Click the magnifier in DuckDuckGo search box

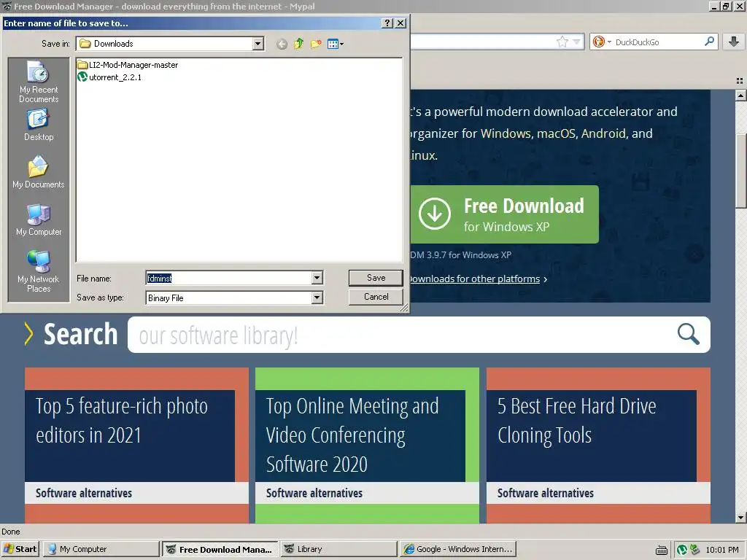click(x=709, y=42)
